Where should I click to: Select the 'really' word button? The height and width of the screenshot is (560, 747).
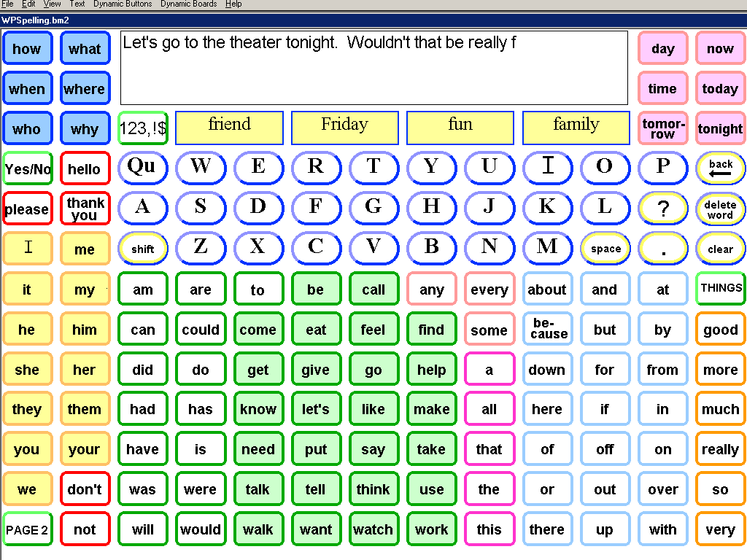[720, 449]
